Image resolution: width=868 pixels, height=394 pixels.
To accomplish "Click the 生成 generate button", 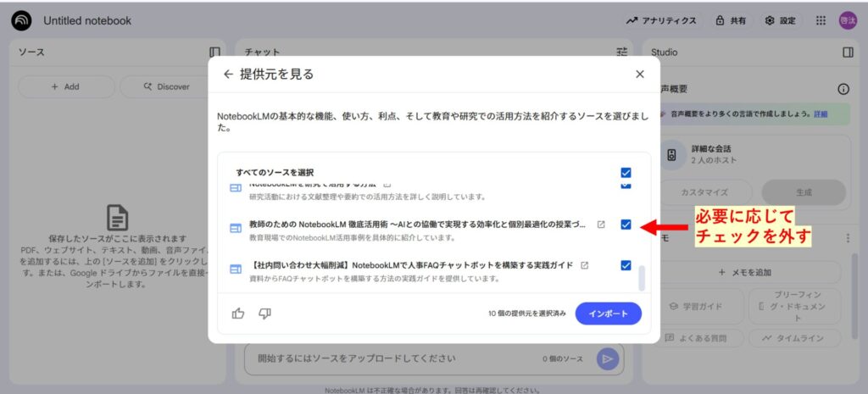I will tap(804, 192).
